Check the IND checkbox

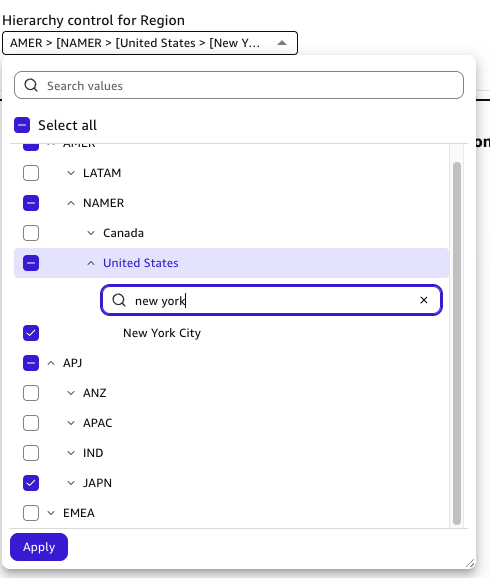click(31, 453)
